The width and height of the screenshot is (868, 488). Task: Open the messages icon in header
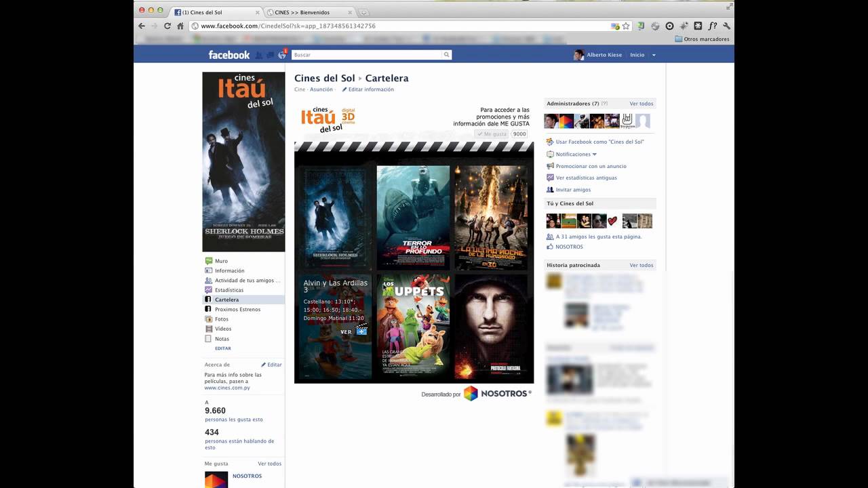pos(270,55)
